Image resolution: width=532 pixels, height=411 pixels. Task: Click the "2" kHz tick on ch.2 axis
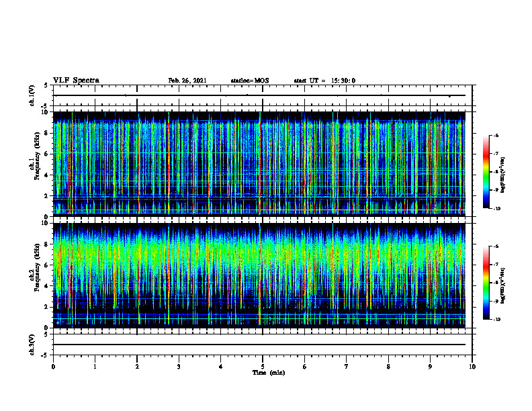[46, 307]
